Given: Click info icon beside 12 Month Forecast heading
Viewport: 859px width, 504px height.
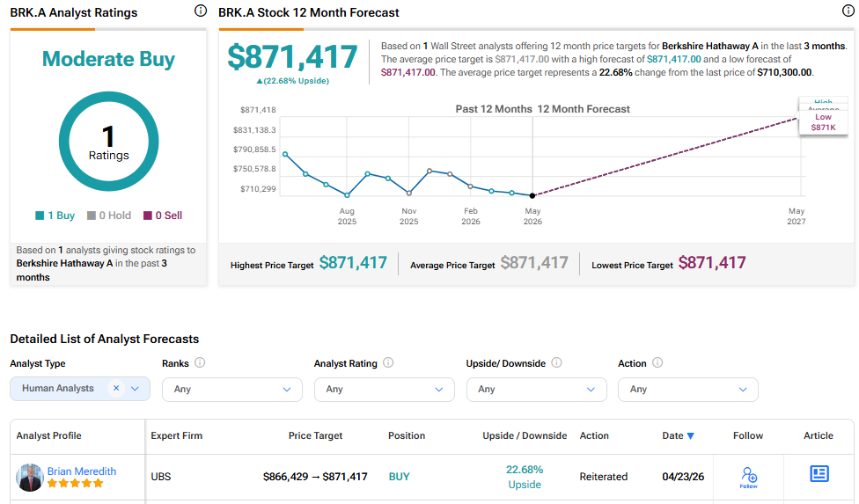Looking at the screenshot, I should (848, 11).
